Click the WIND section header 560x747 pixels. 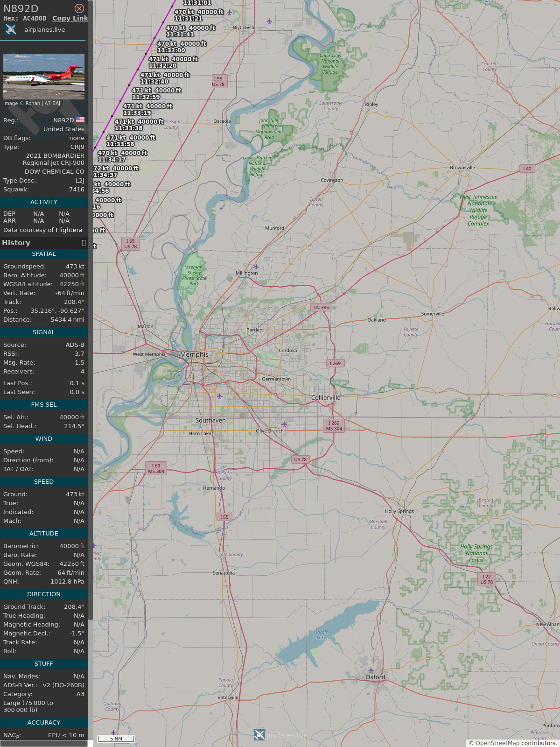44,438
